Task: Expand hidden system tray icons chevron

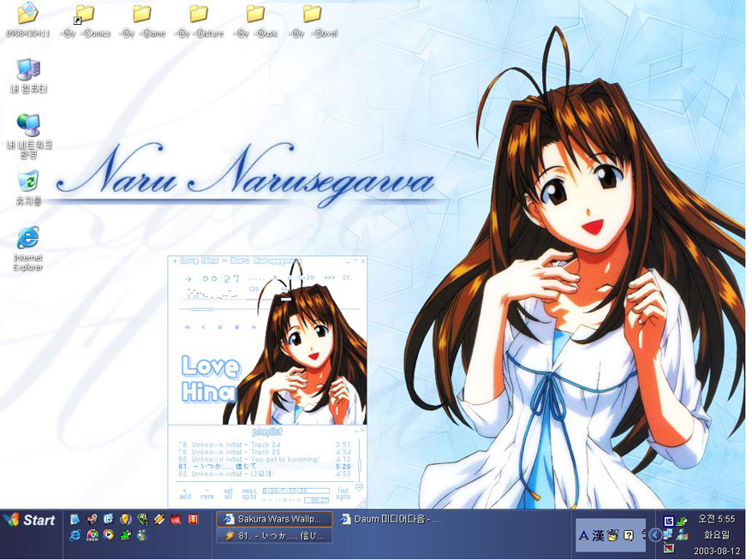Action: coord(654,534)
